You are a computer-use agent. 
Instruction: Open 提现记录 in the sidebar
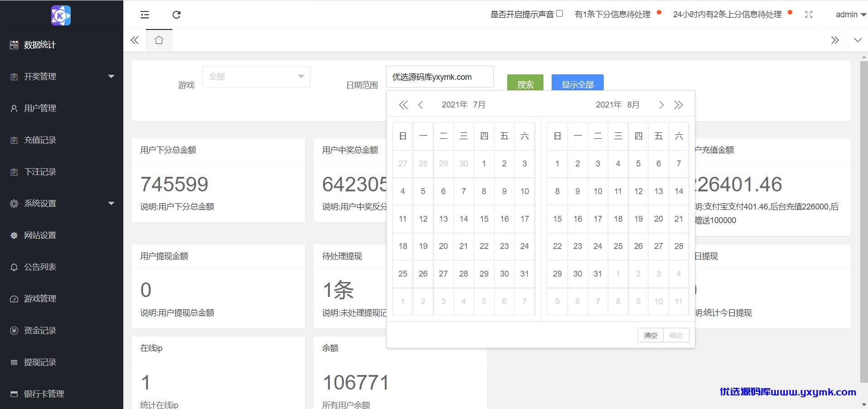[62, 362]
